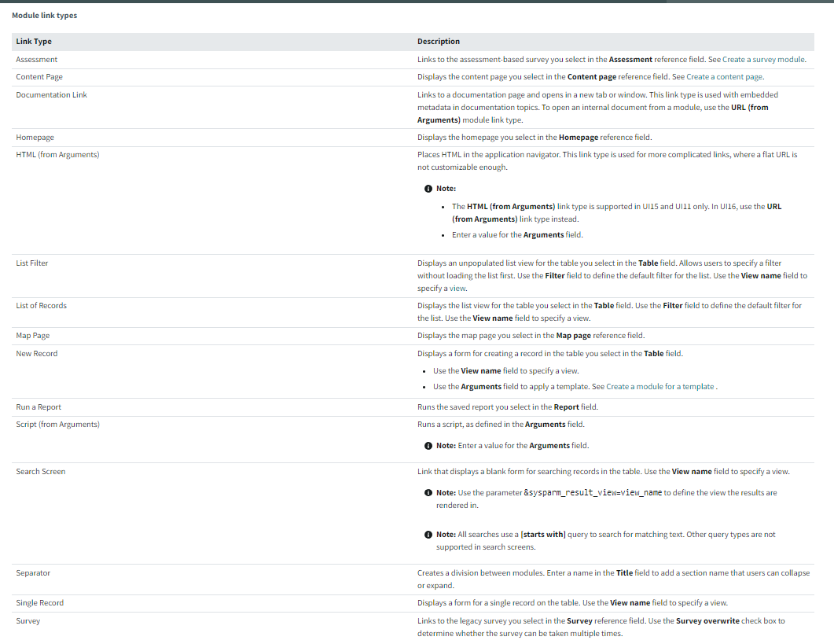
Task: Click the 'HTML (from Arguments)' link type cell
Action: 57,155
